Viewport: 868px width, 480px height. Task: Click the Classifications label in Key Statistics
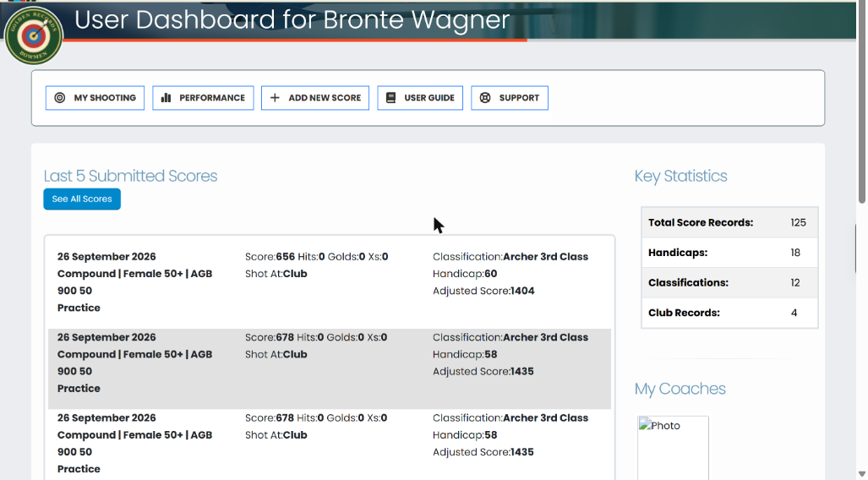tap(688, 283)
